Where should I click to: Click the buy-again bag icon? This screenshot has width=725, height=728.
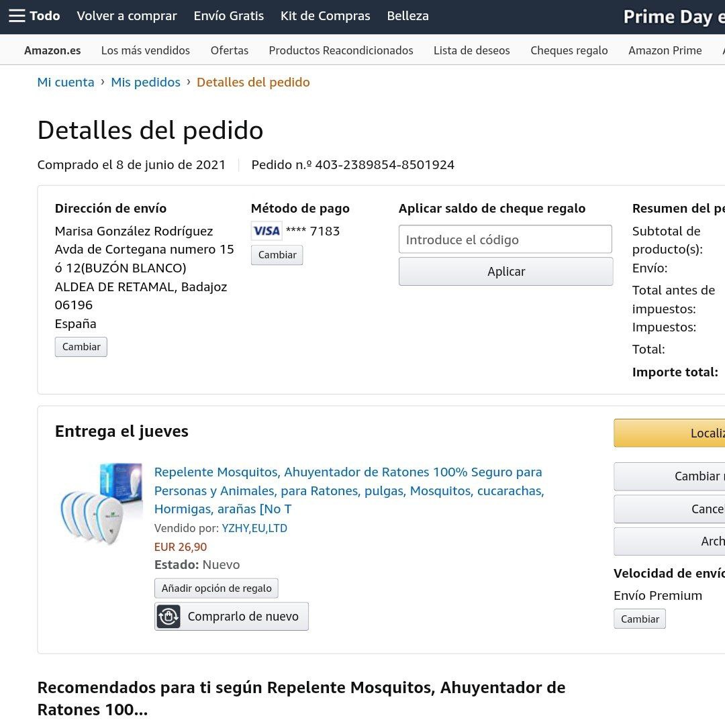point(168,617)
